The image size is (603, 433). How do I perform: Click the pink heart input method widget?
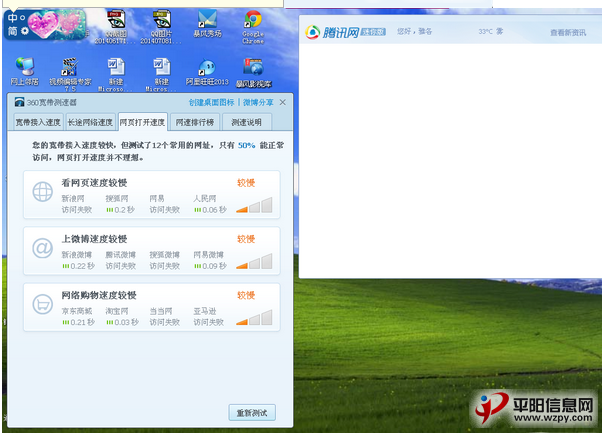59,24
